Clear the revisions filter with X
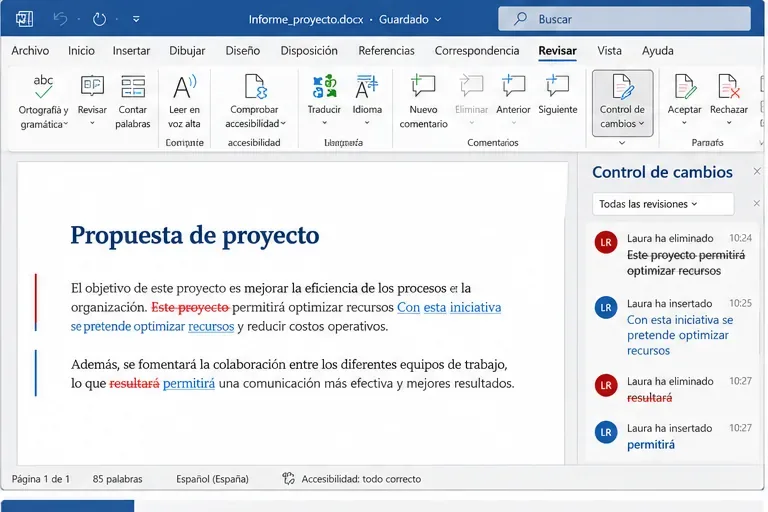The width and height of the screenshot is (768, 512). 756,203
